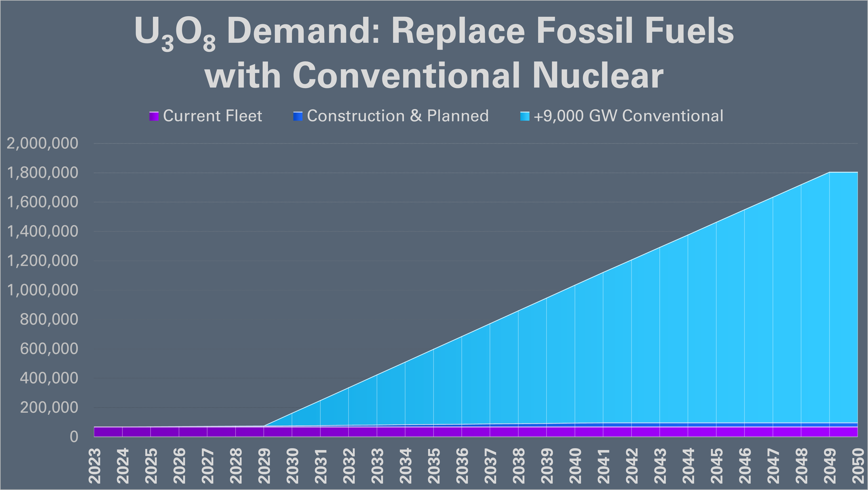Viewport: 868px width, 490px height.
Task: Click the dark blue Construction & Planned swatch
Action: click(x=298, y=116)
